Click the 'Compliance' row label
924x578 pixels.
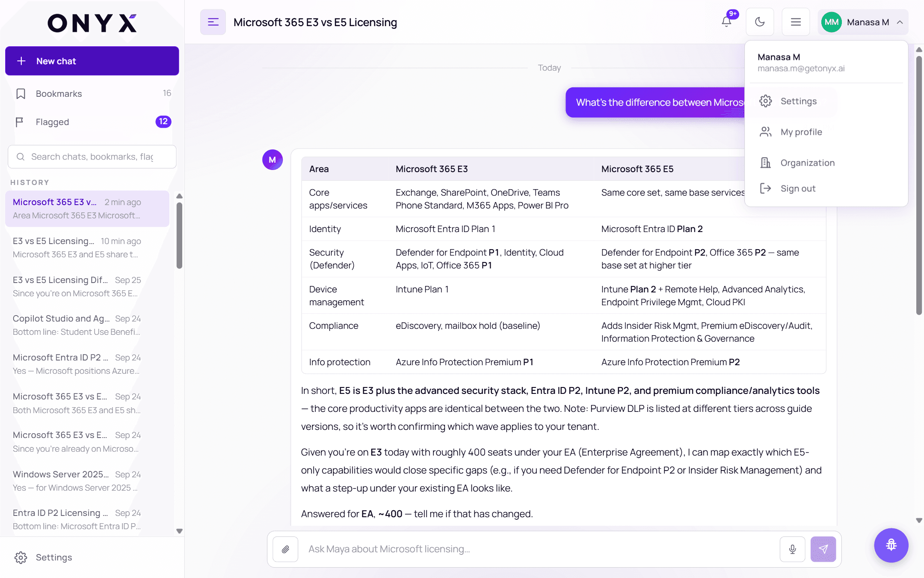coord(334,326)
